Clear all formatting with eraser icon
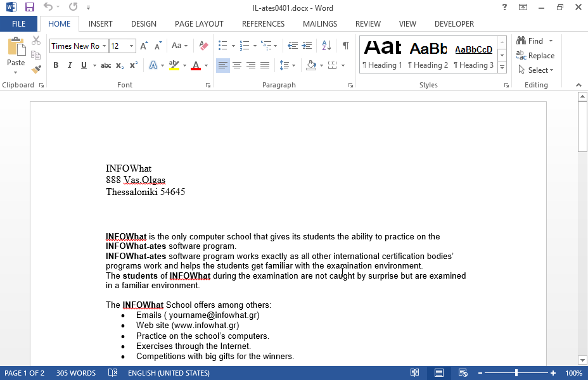Screen dimensions: 588x380 pyautogui.click(x=203, y=46)
